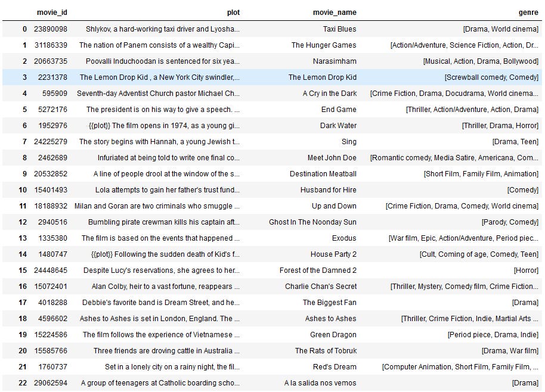The image size is (545, 392).
Task: Click The Biggest Fan movie name
Action: [x=330, y=303]
